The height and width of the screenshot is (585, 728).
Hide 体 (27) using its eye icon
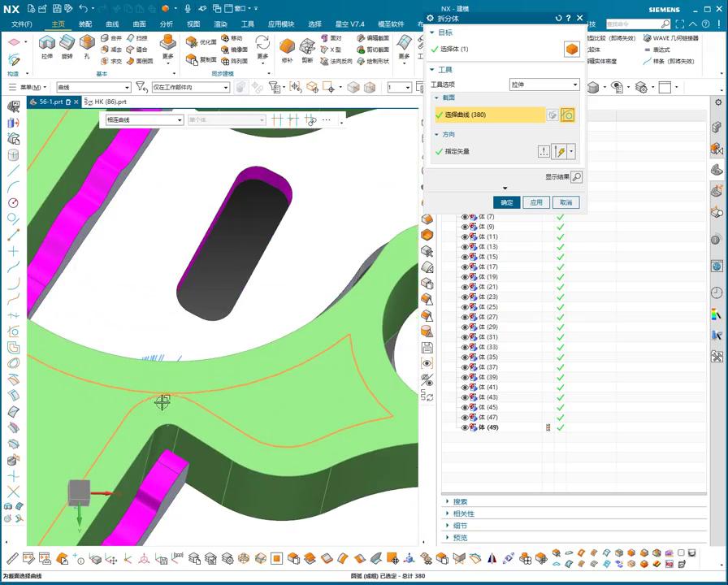tap(465, 317)
